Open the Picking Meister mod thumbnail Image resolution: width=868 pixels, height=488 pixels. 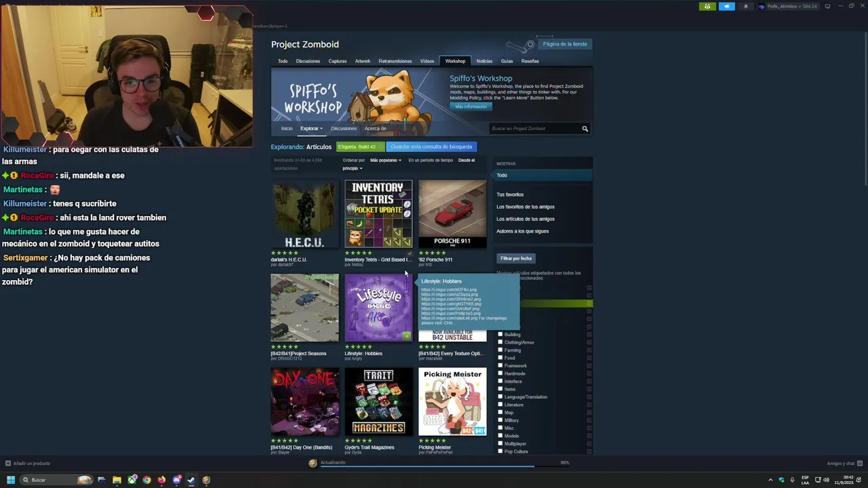(x=452, y=402)
